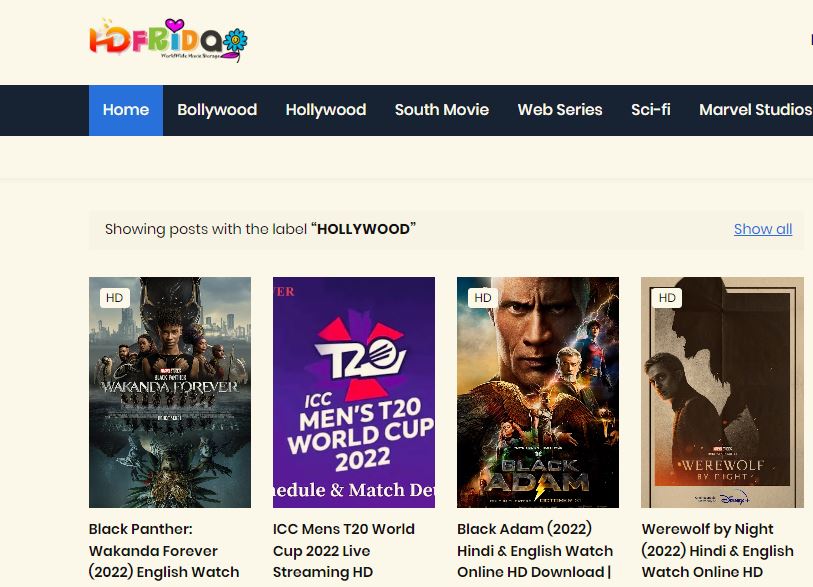Viewport: 813px width, 587px height.
Task: Click the HDFriday site logo
Action: [x=169, y=39]
